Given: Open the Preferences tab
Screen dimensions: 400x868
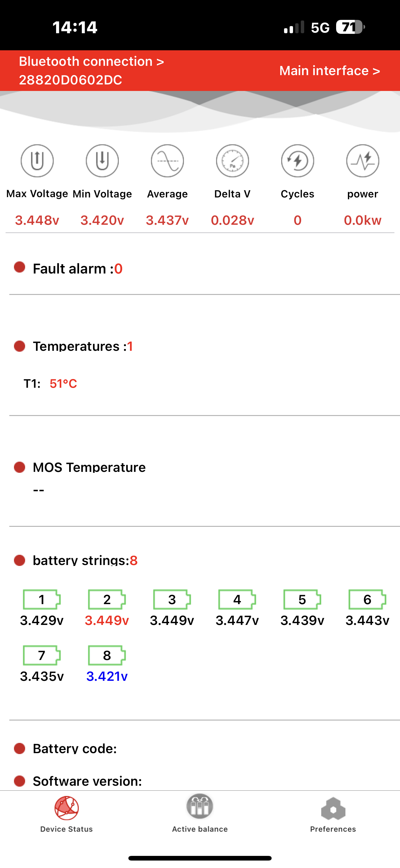Looking at the screenshot, I should [333, 814].
